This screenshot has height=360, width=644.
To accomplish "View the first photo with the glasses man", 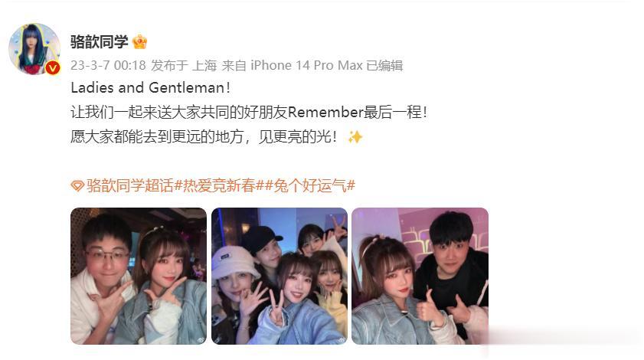I will [139, 276].
